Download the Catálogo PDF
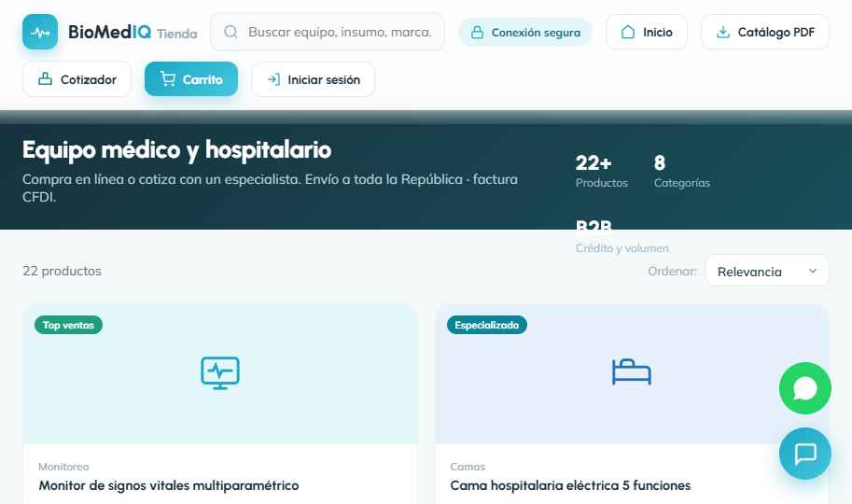The width and height of the screenshot is (852, 504). 765,32
